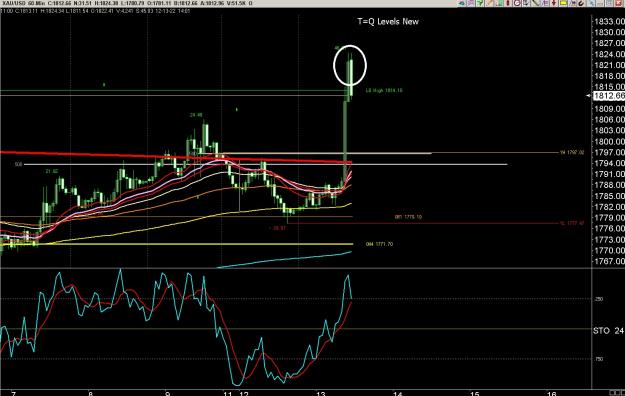Click the pencil toolbar icon
625x396 pixels.
pyautogui.click(x=489, y=3)
